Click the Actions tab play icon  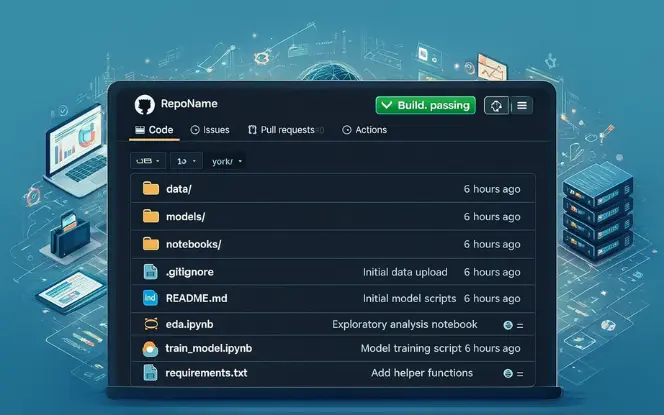coord(347,130)
